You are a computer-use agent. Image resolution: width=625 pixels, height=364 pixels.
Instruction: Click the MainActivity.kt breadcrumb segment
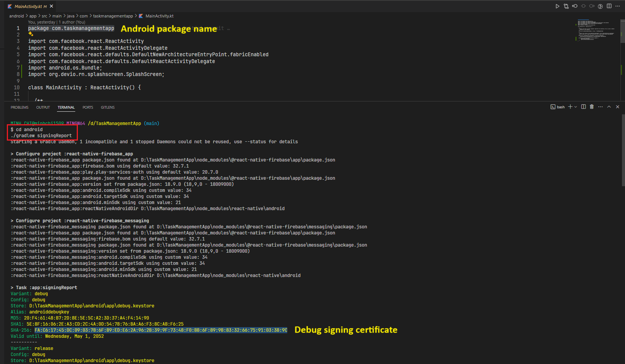159,16
